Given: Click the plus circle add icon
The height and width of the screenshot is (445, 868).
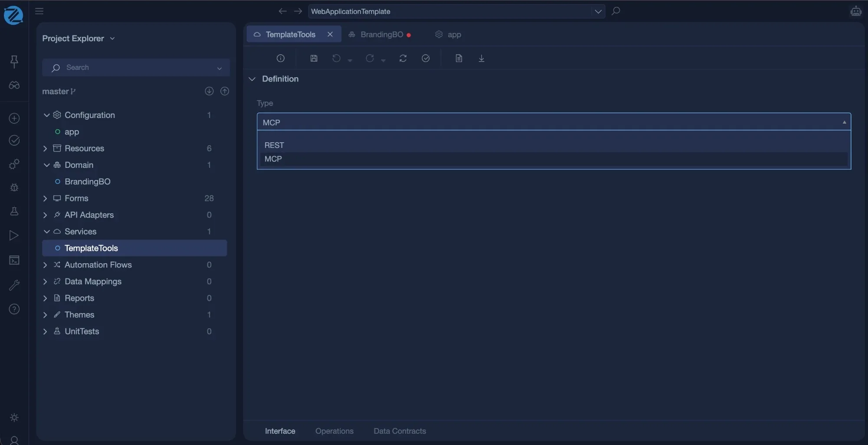Looking at the screenshot, I should click(x=14, y=118).
